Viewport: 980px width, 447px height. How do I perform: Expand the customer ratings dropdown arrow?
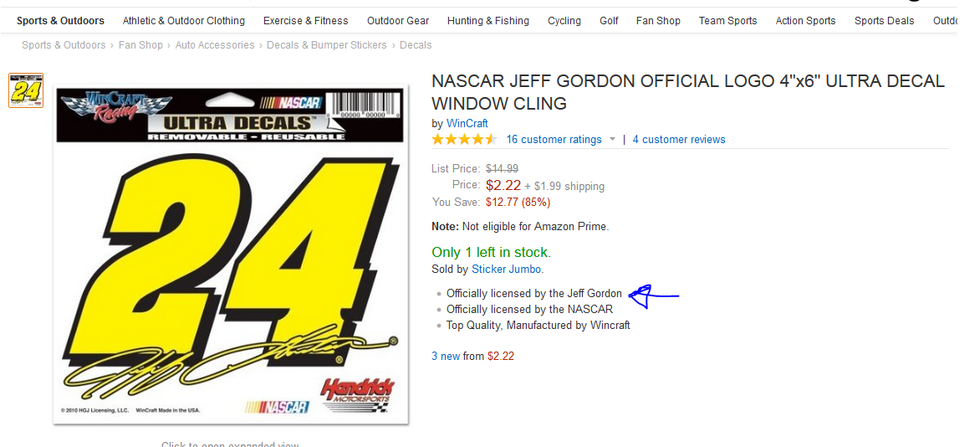pos(612,140)
